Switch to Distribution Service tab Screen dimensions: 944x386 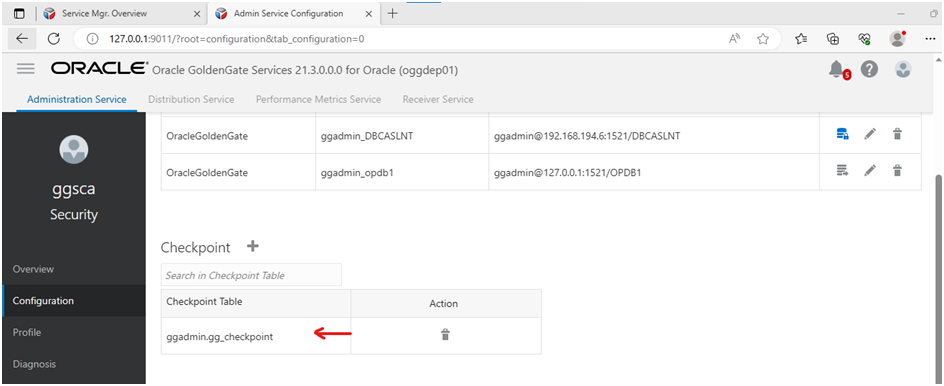(191, 99)
